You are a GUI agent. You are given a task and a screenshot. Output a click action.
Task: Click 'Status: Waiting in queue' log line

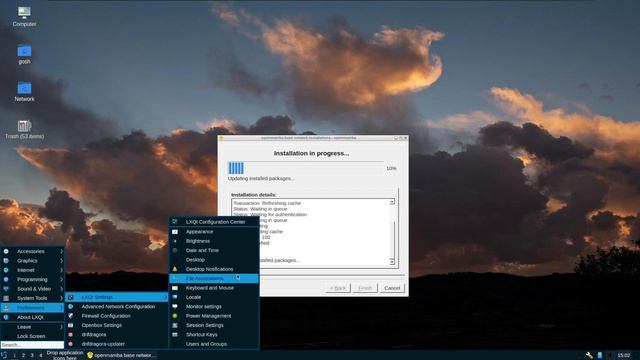[260, 209]
